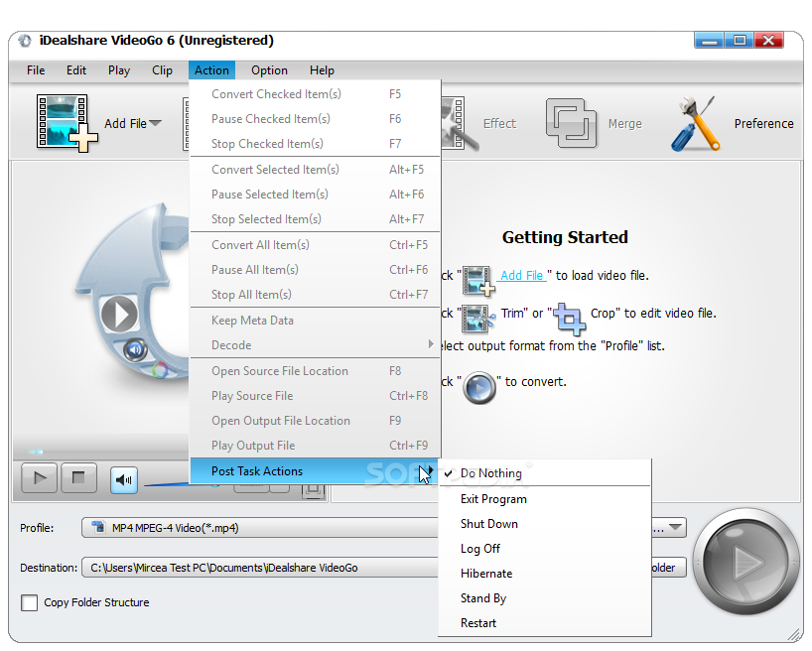Viewport: 812px width, 651px height.
Task: Choose Play Source File entry
Action: (x=315, y=396)
